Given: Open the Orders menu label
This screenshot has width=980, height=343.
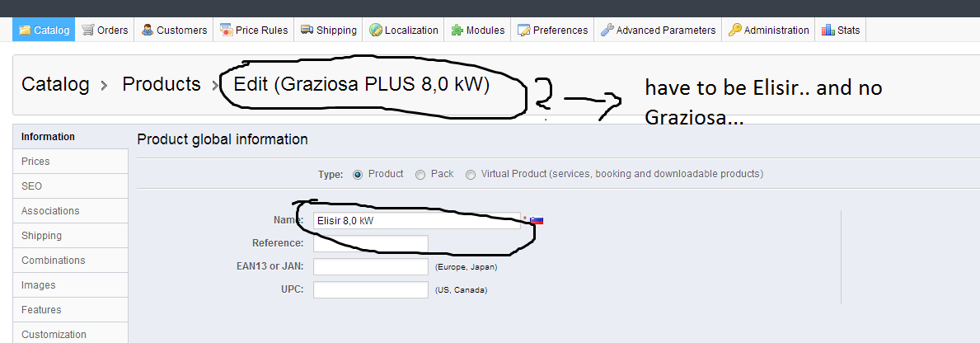Looking at the screenshot, I should tap(112, 30).
